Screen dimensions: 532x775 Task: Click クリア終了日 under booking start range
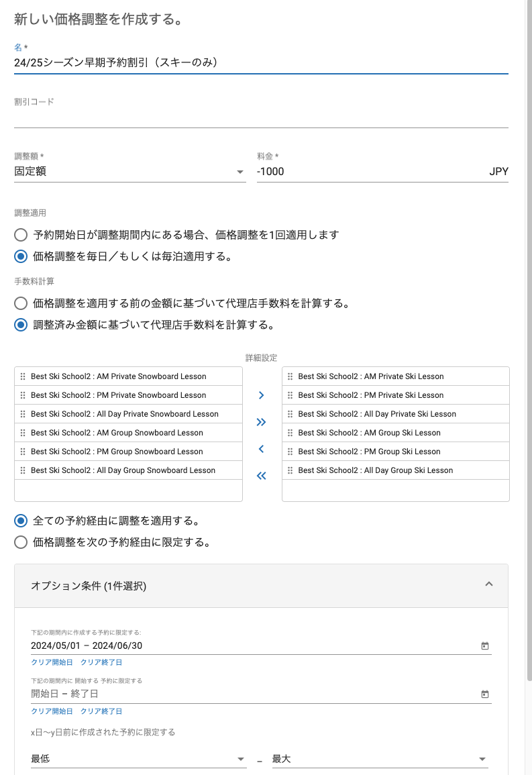coord(101,711)
